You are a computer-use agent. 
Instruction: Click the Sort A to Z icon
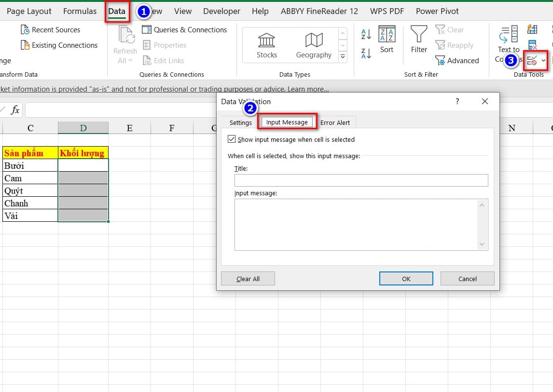point(365,34)
